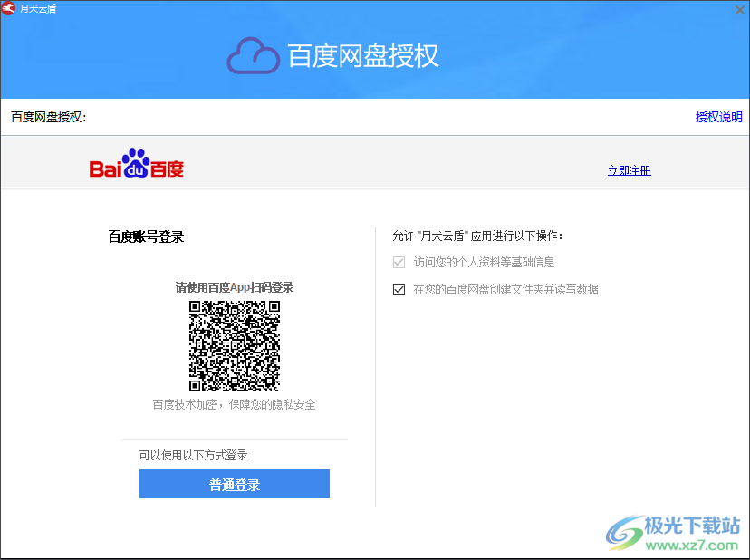750x560 pixels.
Task: Click the 百度账号登录 heading
Action: [146, 237]
